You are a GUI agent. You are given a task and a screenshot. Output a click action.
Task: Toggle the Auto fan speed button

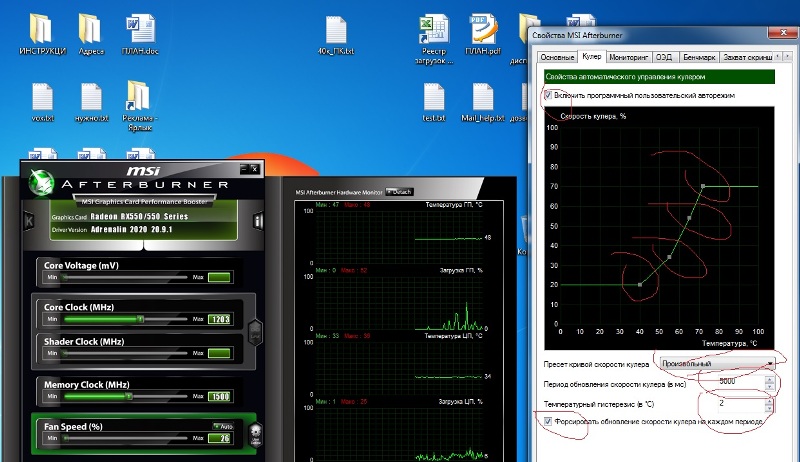tap(223, 426)
